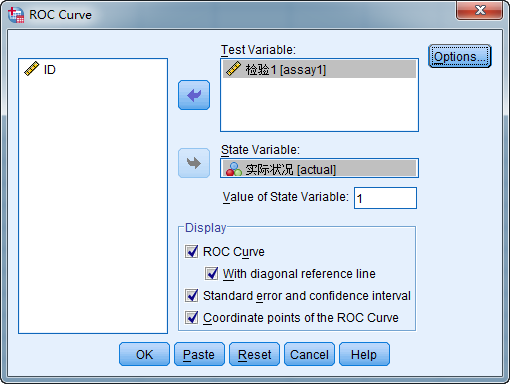Image resolution: width=510 pixels, height=384 pixels.
Task: Select 检验1 [assay1] in Test Variable list
Action: coord(319,69)
